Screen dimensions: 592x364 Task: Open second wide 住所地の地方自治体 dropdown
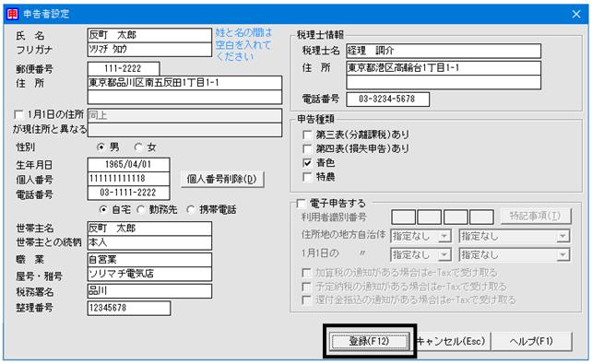pos(515,237)
